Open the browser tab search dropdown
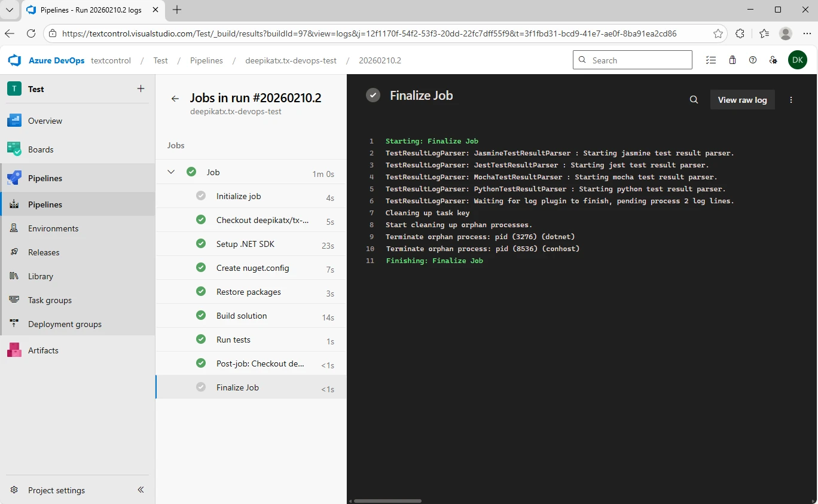 click(10, 10)
